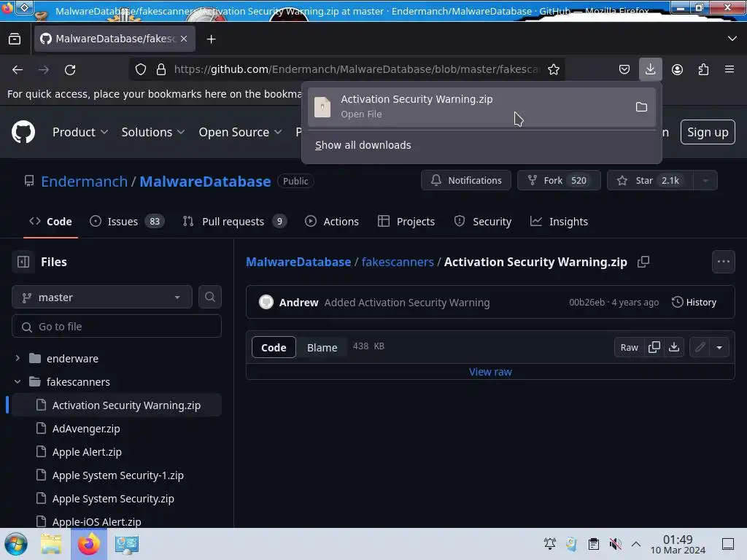Click the Save to Pocket icon
The image size is (747, 560).
pos(624,69)
